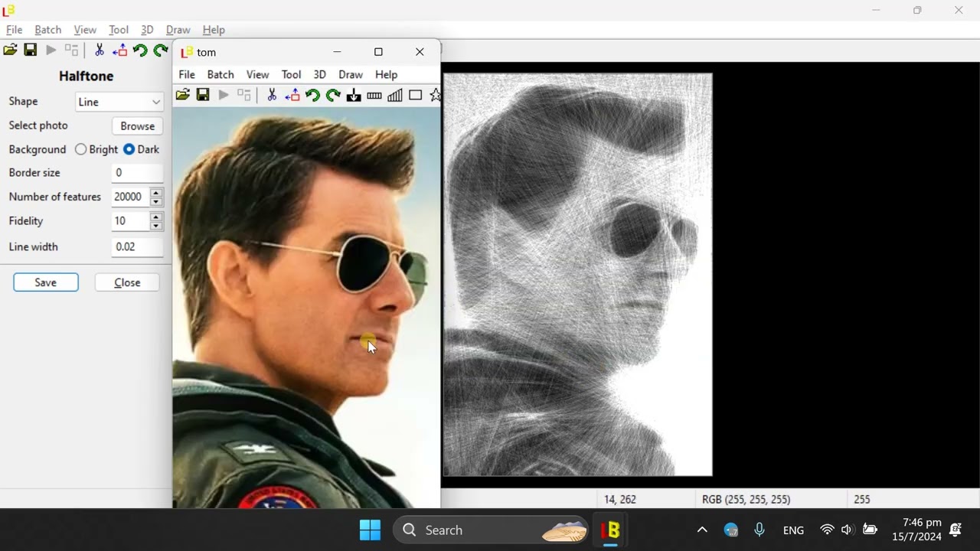Click Save disk icon in main window toolbar
Viewport: 980px width, 551px height.
[31, 51]
